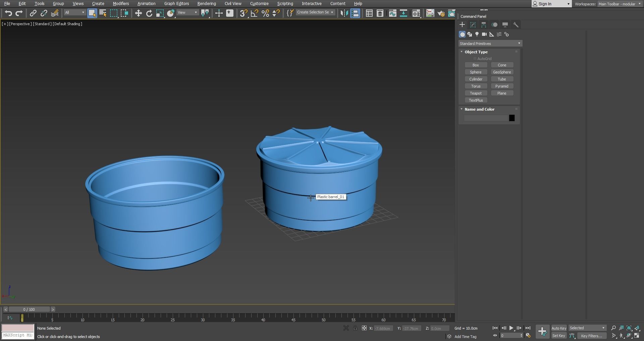Open the TexTools icon
644x341 pixels.
pyautogui.click(x=430, y=13)
